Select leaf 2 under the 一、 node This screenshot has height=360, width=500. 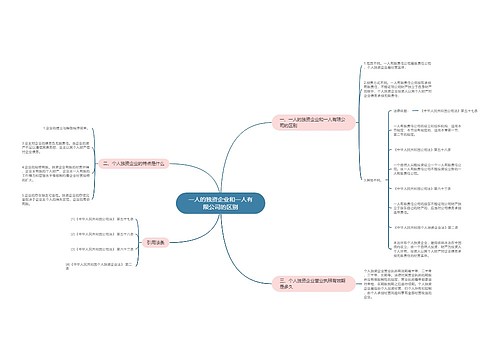pyautogui.click(x=397, y=89)
